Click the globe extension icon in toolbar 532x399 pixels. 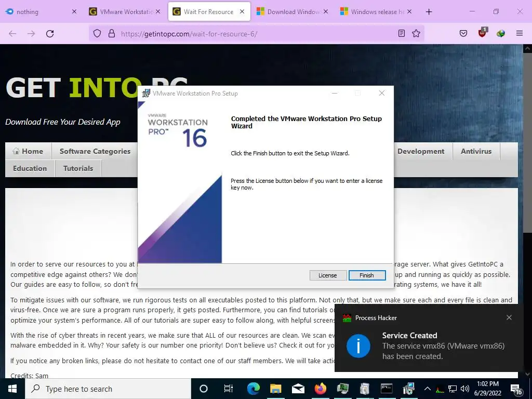pyautogui.click(x=500, y=33)
